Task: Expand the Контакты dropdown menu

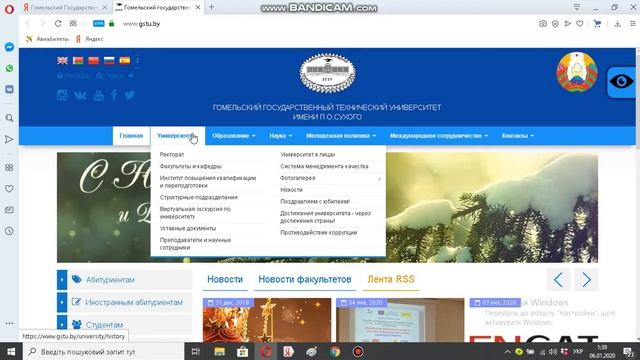Action: click(518, 136)
